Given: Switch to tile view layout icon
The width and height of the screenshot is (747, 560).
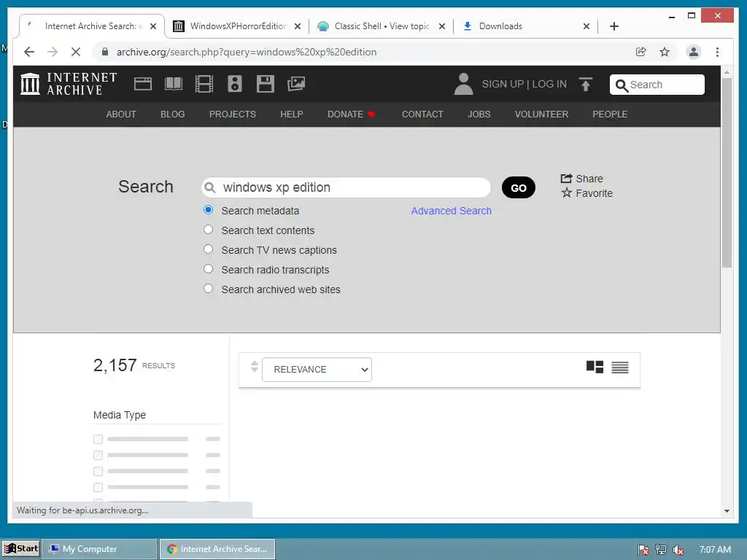Looking at the screenshot, I should (x=595, y=367).
